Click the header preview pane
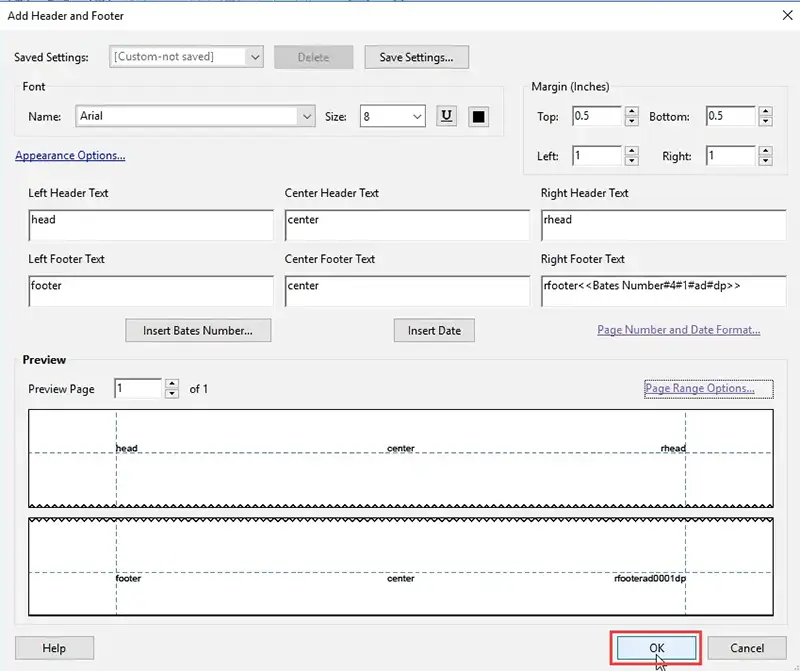800x671 pixels. click(x=401, y=458)
